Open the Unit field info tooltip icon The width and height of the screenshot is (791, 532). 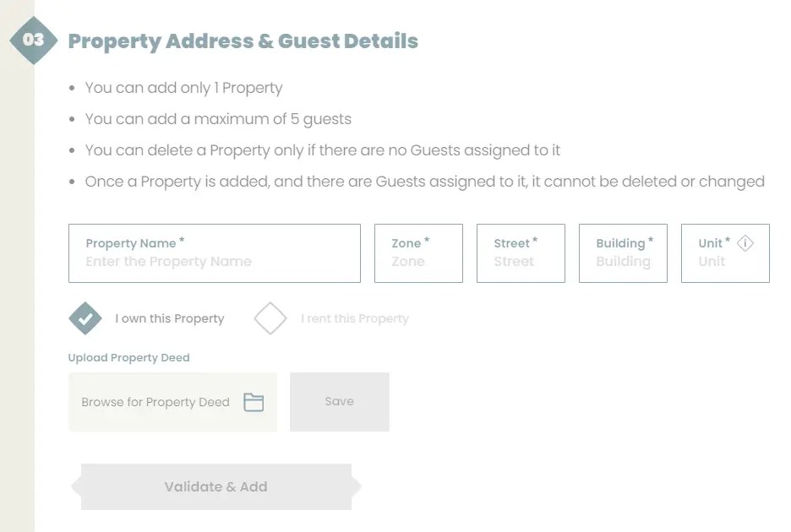(x=745, y=242)
